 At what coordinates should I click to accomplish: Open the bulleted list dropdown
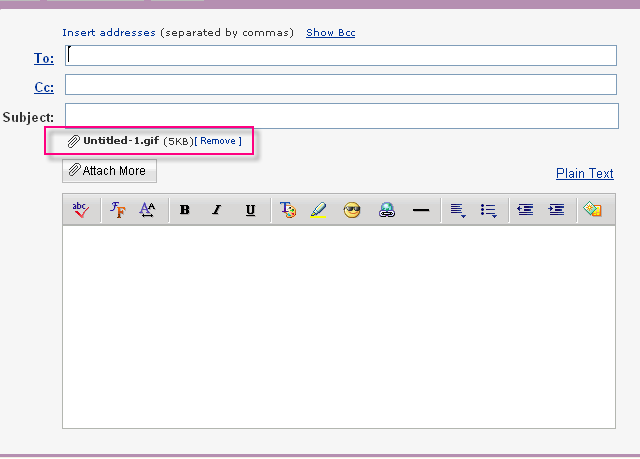pyautogui.click(x=488, y=210)
